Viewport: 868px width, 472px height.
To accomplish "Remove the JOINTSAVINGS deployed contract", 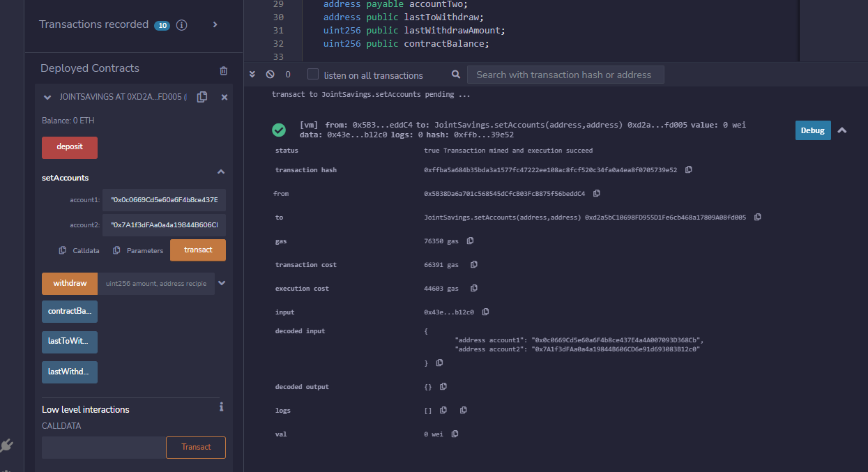I will point(224,98).
